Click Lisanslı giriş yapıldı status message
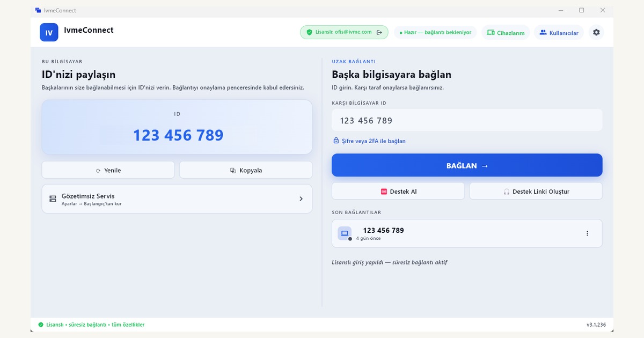Screen dimensions: 644x338 pos(390,262)
